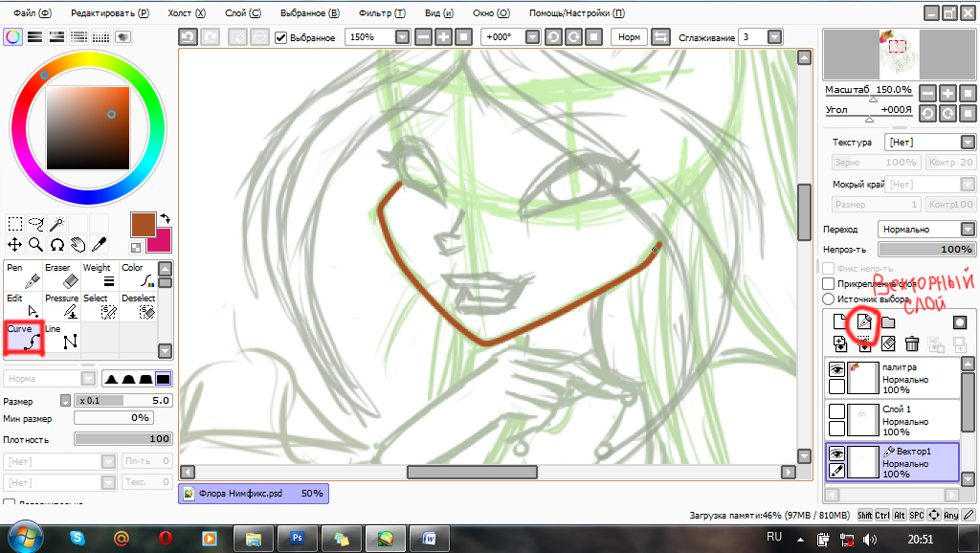Create a new raster layer
980x553 pixels.
[x=840, y=321]
